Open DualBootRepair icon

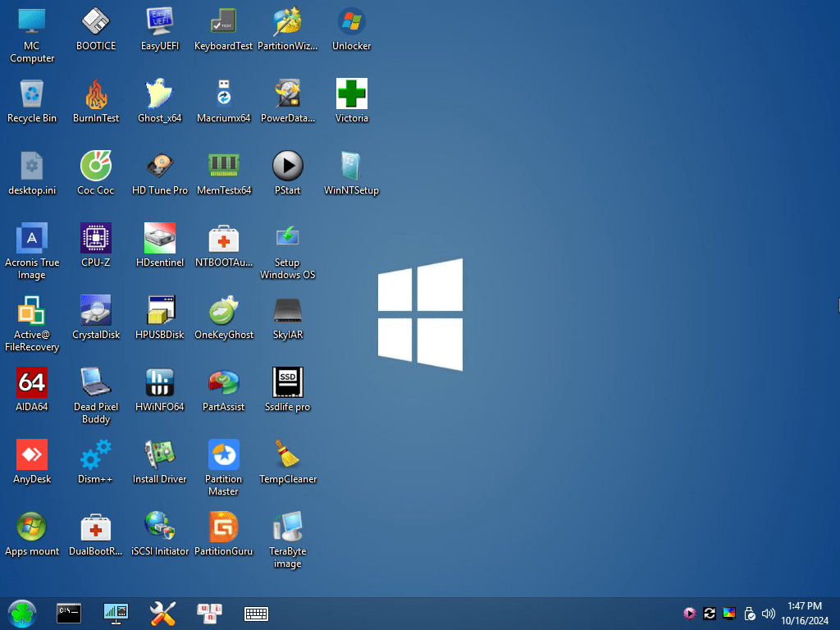coord(95,534)
